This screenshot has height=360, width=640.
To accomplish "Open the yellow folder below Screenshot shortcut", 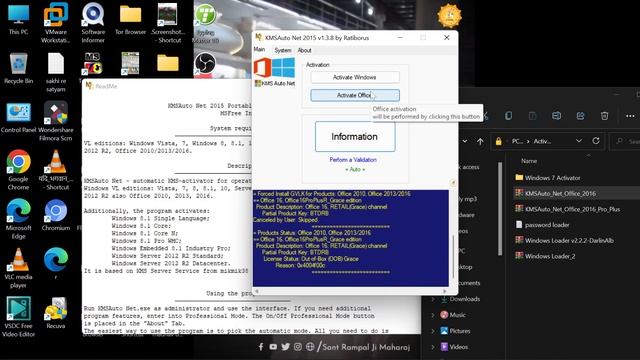I will [x=167, y=64].
